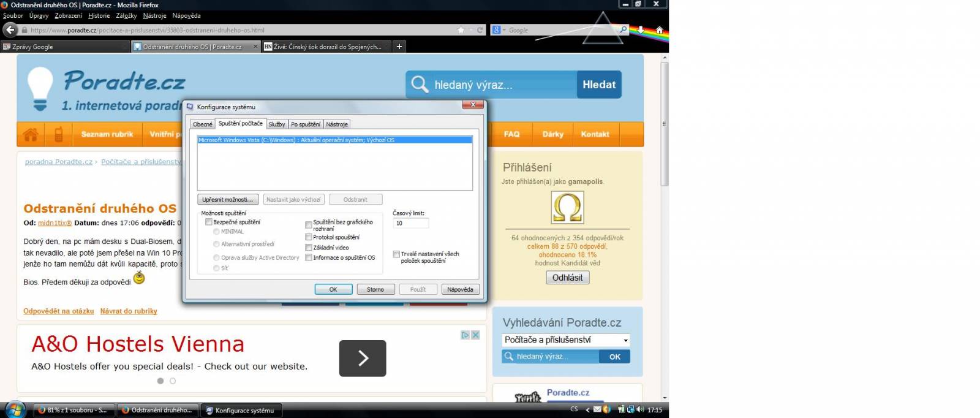Open Seznam rubrik in site navigation
Screen dimensions: 980x418
click(107, 134)
